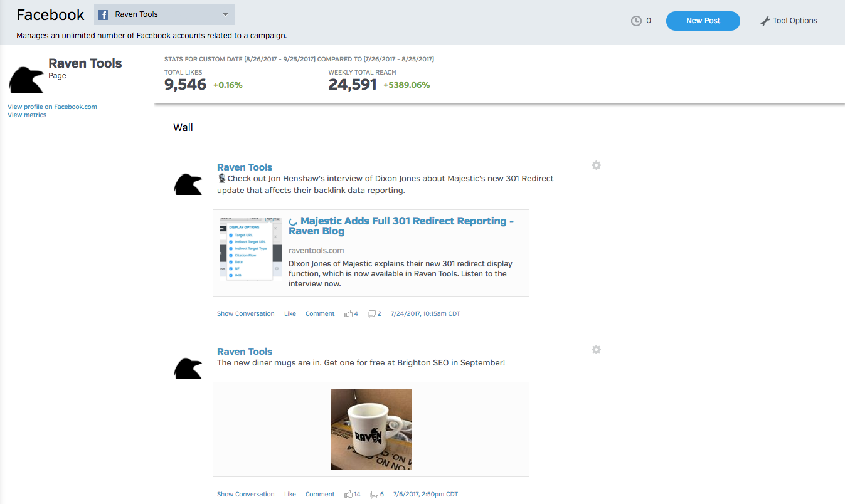The image size is (845, 504).
Task: Open Tool Options menu
Action: click(795, 21)
